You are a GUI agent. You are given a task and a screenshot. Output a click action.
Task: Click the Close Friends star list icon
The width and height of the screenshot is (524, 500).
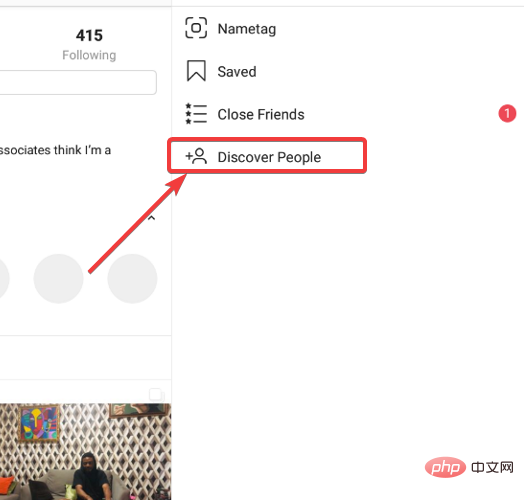click(196, 114)
